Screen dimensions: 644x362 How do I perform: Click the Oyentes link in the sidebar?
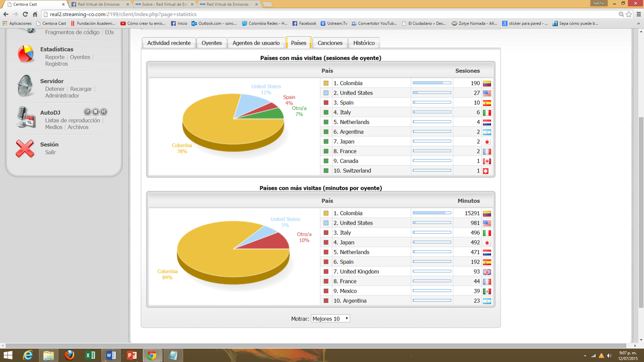point(80,57)
